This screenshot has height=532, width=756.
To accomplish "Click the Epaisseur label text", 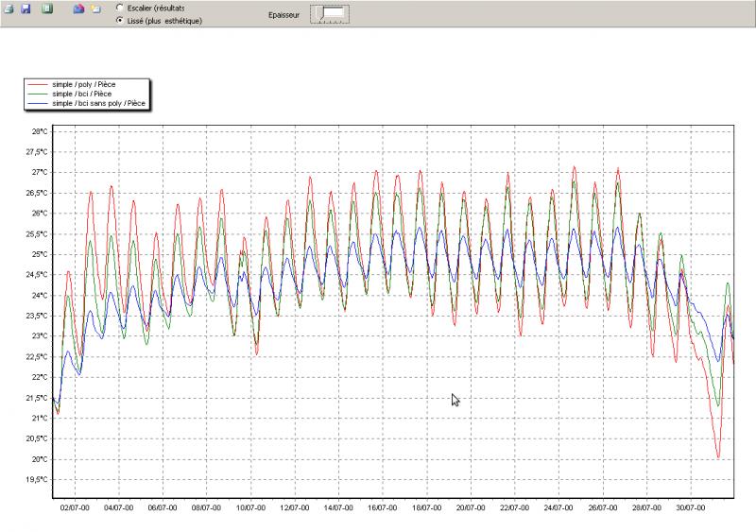I will point(285,14).
